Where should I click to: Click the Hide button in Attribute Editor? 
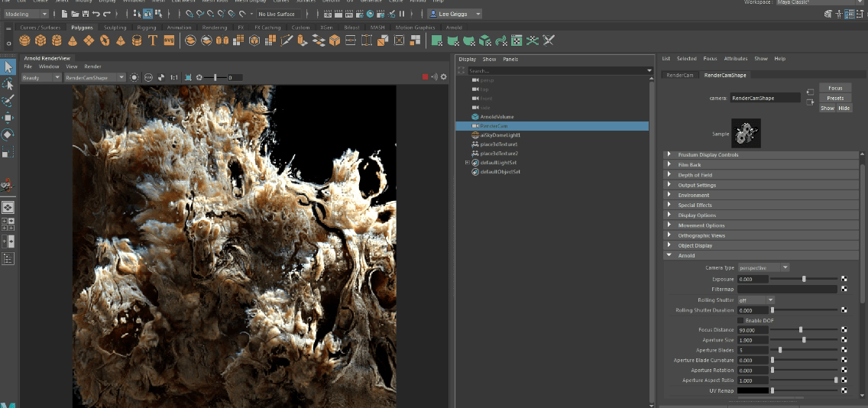(x=844, y=108)
